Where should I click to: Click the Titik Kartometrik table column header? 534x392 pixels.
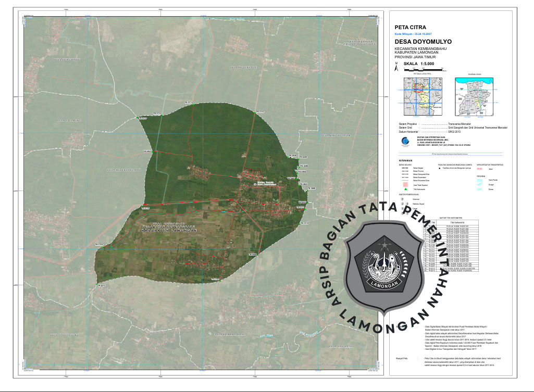point(454,222)
